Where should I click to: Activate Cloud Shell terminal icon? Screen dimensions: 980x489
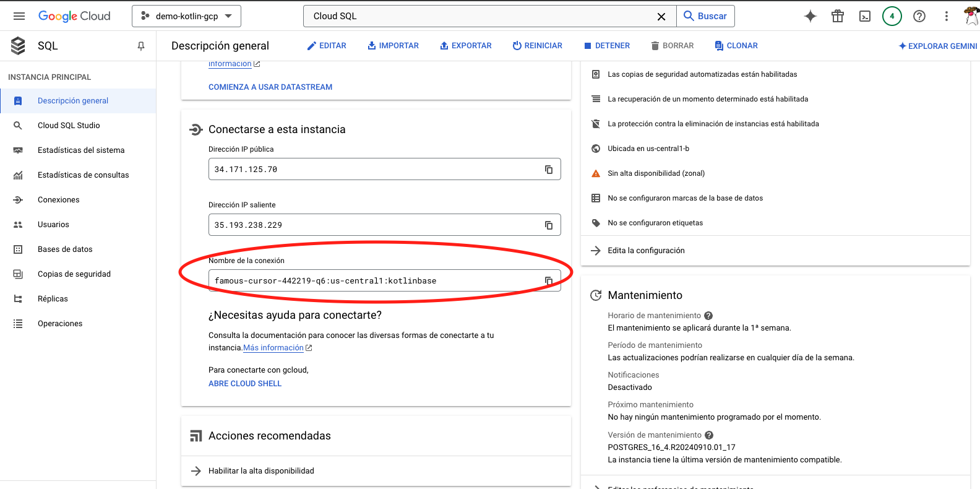click(865, 16)
